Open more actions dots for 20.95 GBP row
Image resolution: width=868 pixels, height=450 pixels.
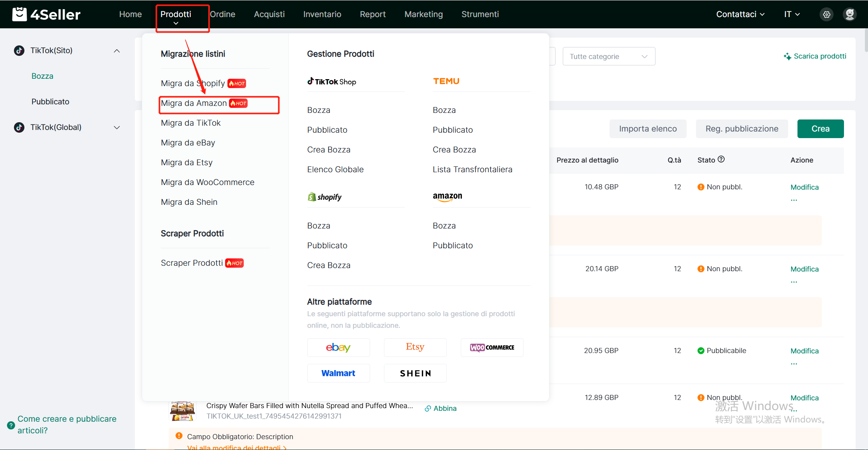click(x=794, y=364)
